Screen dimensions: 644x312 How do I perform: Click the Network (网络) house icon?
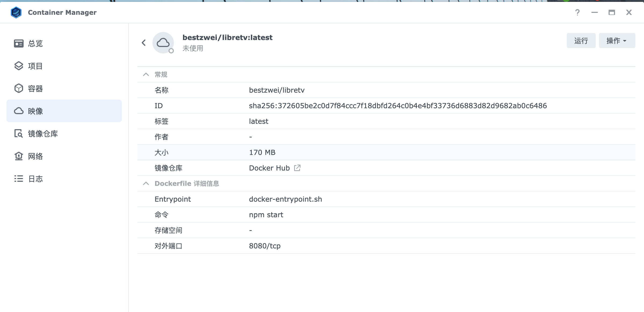pos(19,156)
